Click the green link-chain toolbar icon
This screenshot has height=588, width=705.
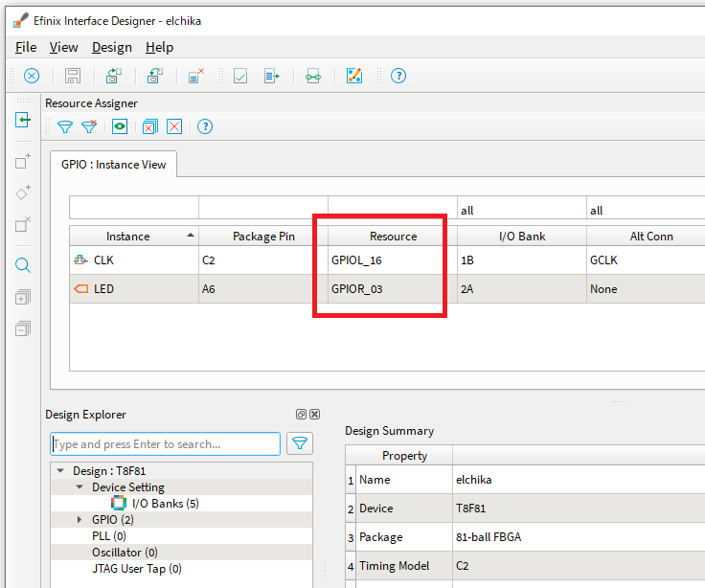coord(313,76)
